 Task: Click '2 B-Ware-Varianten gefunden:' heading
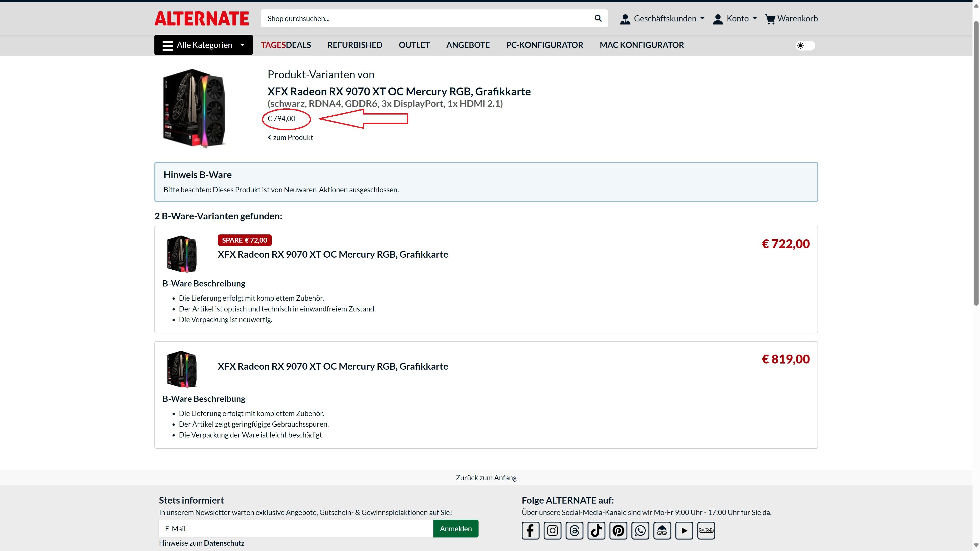[x=218, y=216]
